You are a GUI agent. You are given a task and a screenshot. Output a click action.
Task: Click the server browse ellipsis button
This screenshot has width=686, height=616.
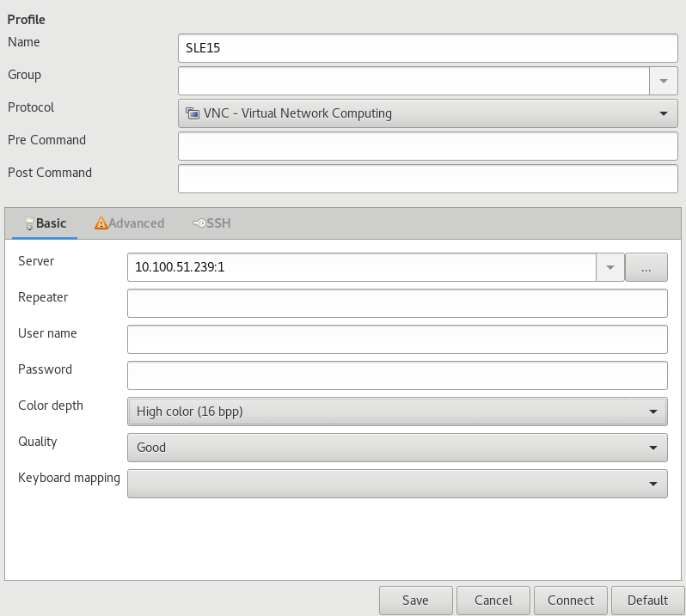tap(646, 267)
